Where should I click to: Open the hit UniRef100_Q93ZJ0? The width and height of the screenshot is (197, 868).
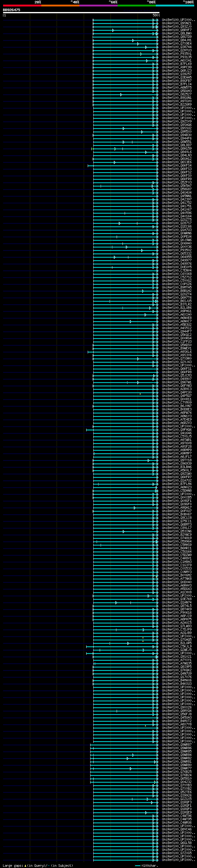(177, 27)
